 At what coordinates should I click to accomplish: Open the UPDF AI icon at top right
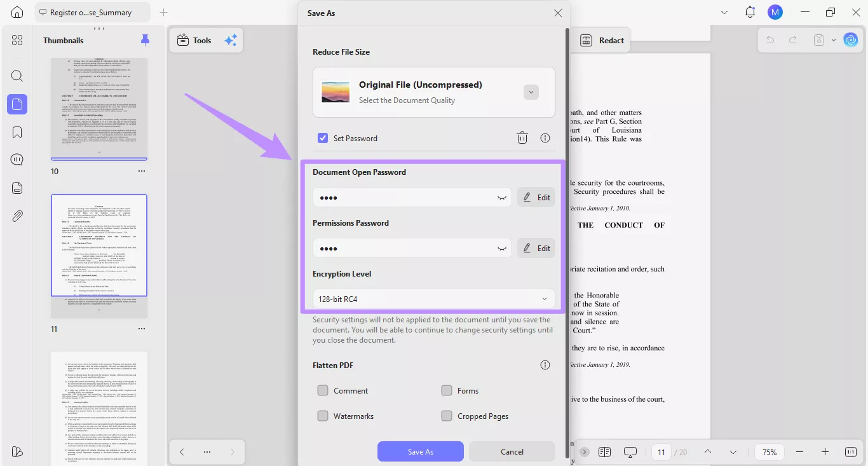[x=851, y=40]
